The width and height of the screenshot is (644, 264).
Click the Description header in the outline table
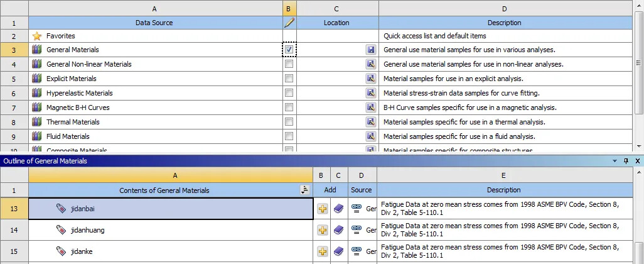click(x=503, y=190)
